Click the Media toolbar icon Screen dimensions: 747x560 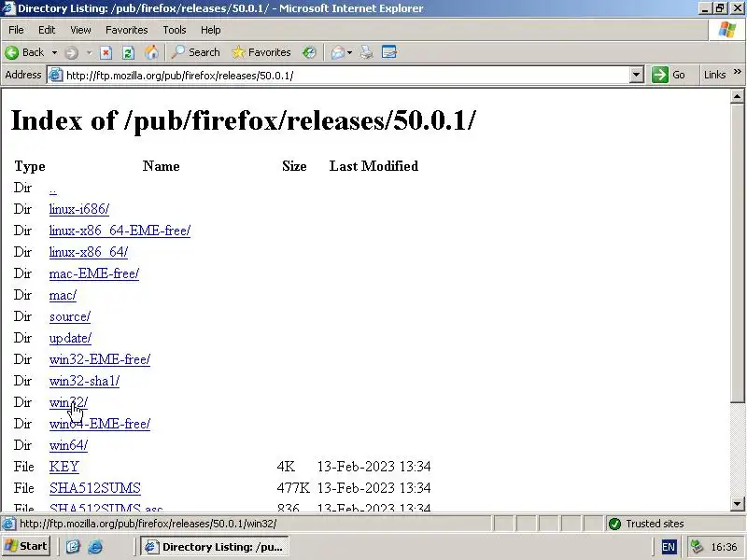pos(309,52)
